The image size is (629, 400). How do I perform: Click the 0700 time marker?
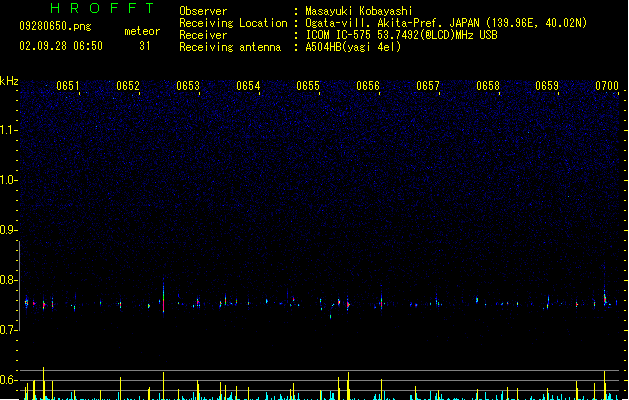pos(607,86)
